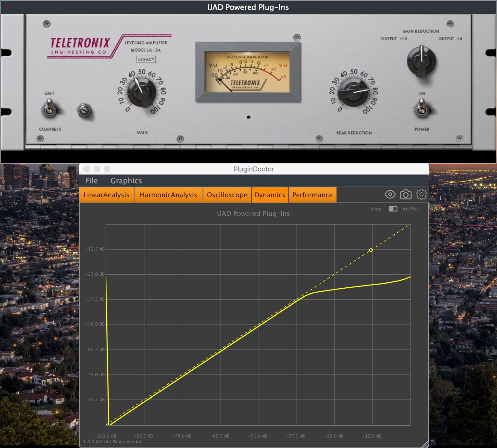
Task: Open PluginDoctor settings gear
Action: coord(421,194)
